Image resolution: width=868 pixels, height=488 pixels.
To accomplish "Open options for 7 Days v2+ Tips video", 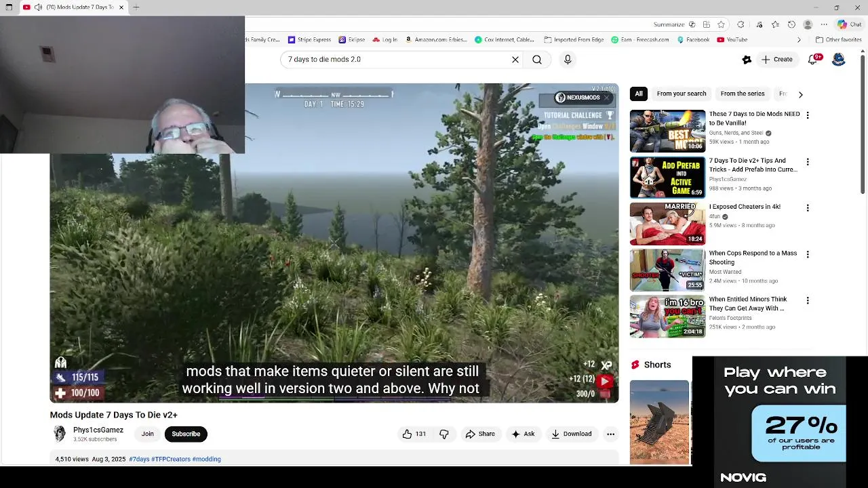I will 807,162.
